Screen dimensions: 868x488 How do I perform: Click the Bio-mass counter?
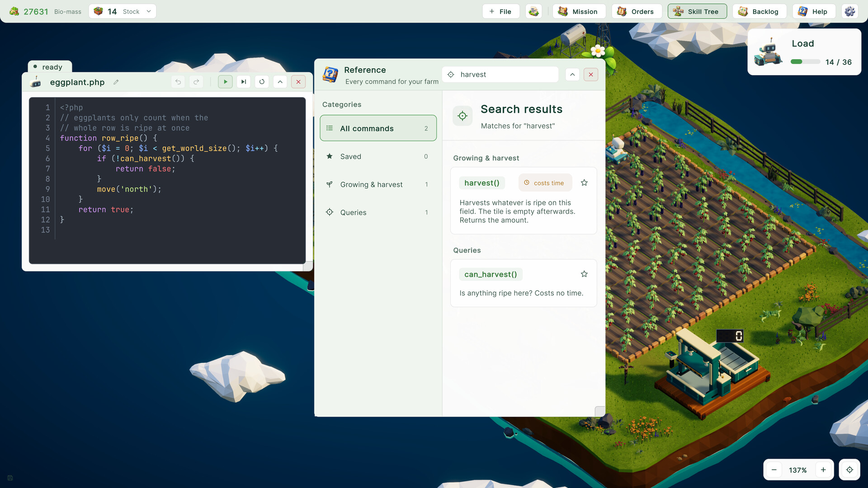[x=46, y=11]
